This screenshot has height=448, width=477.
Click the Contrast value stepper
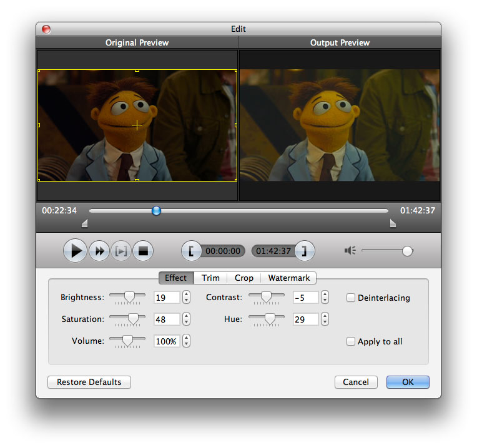tap(325, 298)
